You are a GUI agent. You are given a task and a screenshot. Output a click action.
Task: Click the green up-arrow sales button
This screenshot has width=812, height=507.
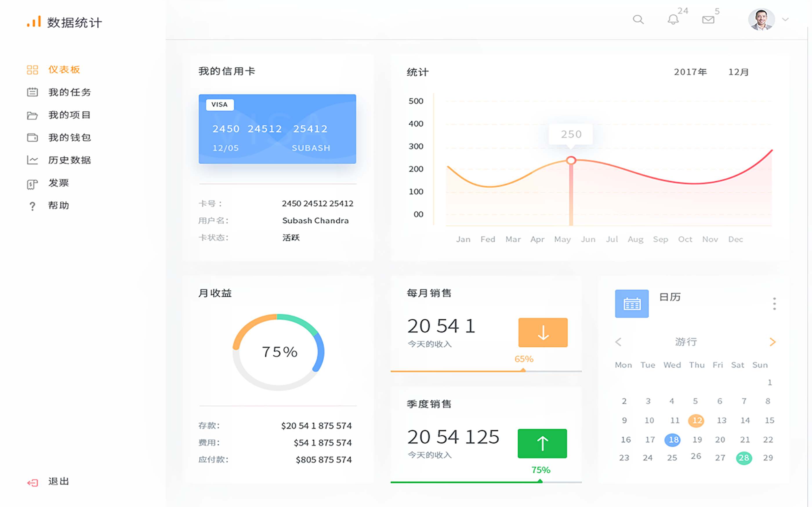[542, 443]
